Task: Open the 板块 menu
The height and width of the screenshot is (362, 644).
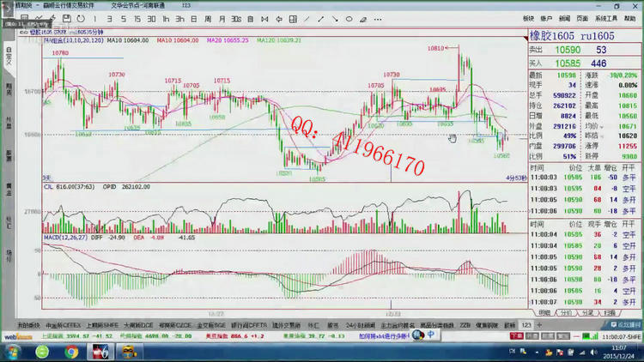Action: click(528, 19)
